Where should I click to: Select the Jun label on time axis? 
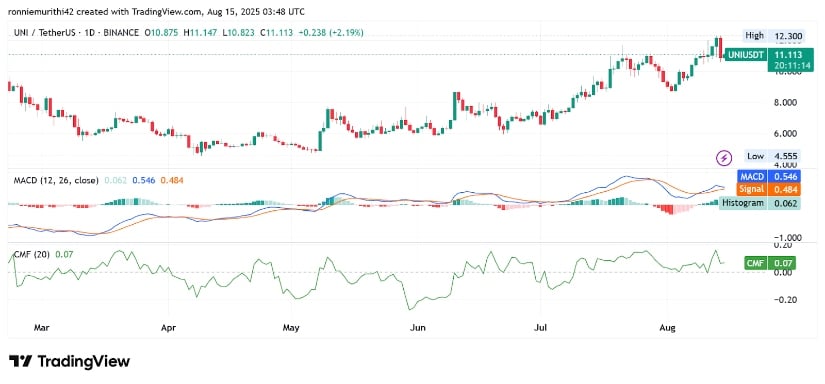tap(417, 328)
